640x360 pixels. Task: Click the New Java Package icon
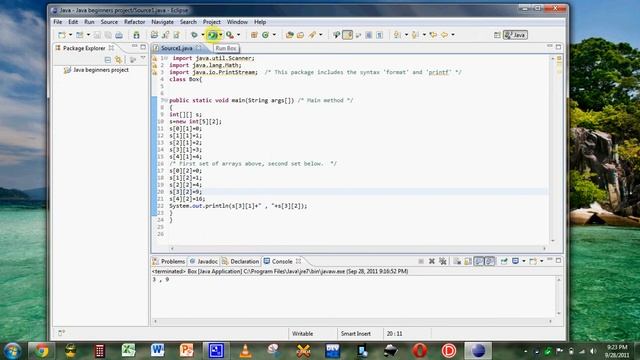pyautogui.click(x=254, y=35)
